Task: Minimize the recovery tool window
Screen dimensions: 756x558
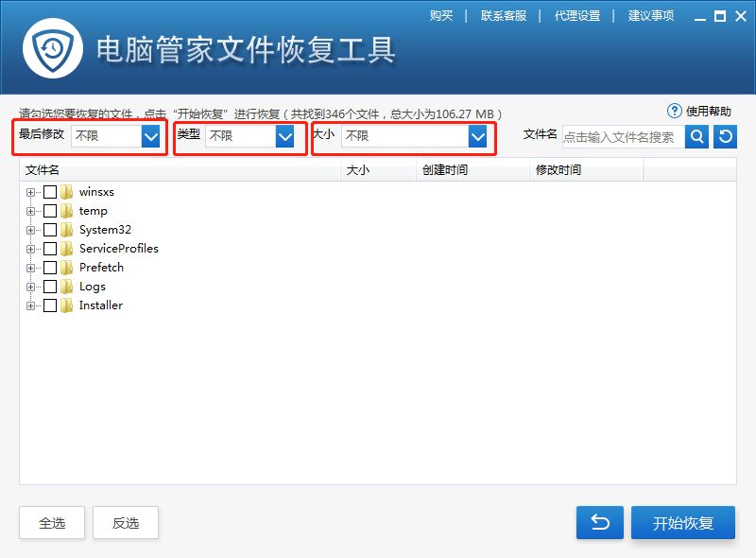Action: point(700,17)
